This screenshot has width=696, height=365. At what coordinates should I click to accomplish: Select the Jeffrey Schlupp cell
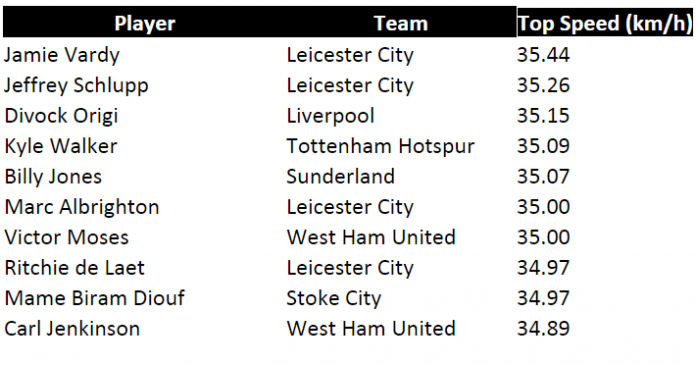point(76,86)
